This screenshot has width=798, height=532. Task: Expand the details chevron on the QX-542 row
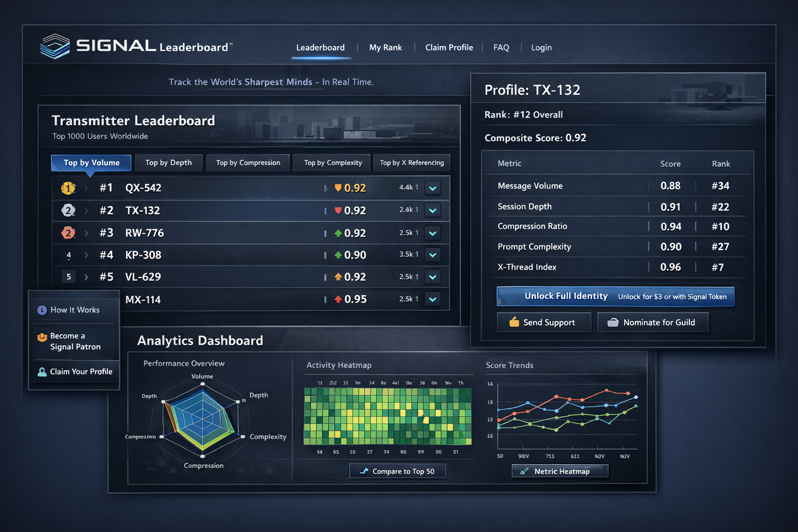pyautogui.click(x=432, y=188)
